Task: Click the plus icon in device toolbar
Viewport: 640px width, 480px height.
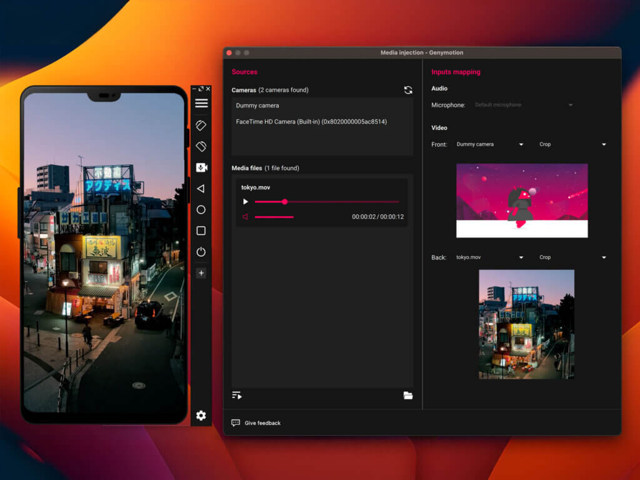Action: 201,273
